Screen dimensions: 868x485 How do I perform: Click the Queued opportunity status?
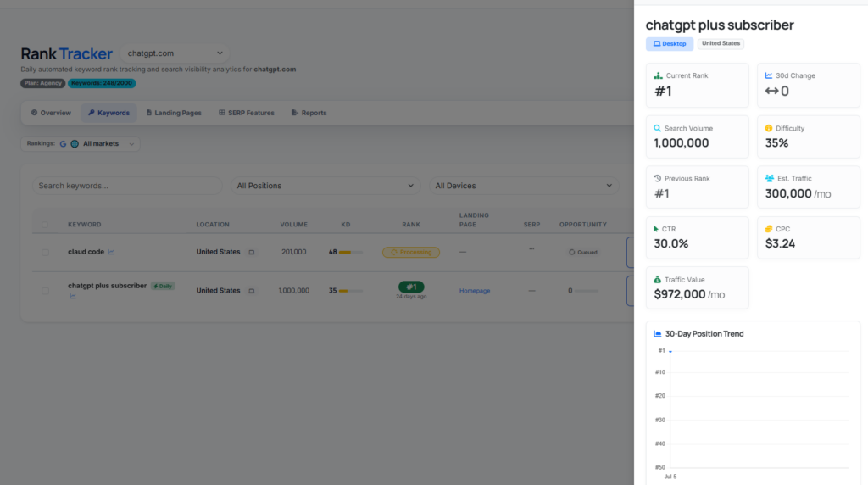click(583, 253)
